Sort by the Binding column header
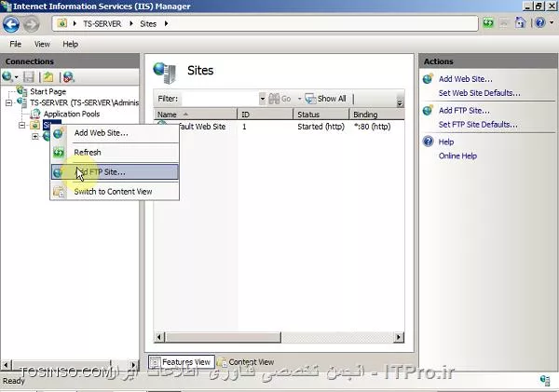 tap(376, 115)
